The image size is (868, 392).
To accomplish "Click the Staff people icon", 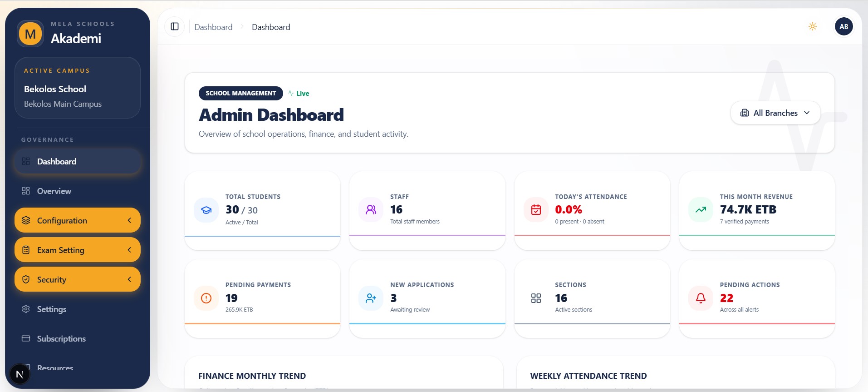I will (x=371, y=209).
